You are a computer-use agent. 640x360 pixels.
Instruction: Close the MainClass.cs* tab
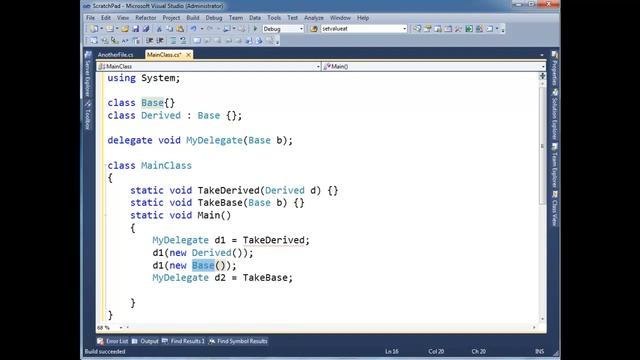(x=189, y=55)
